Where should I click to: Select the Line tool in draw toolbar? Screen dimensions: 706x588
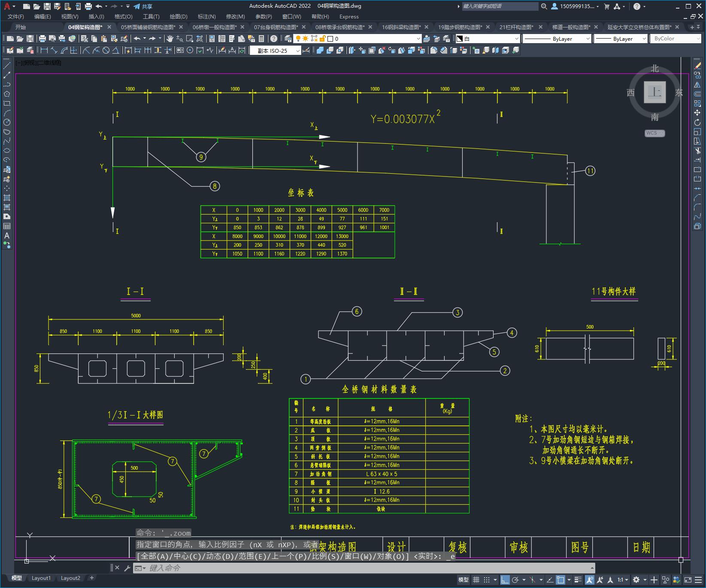point(7,66)
